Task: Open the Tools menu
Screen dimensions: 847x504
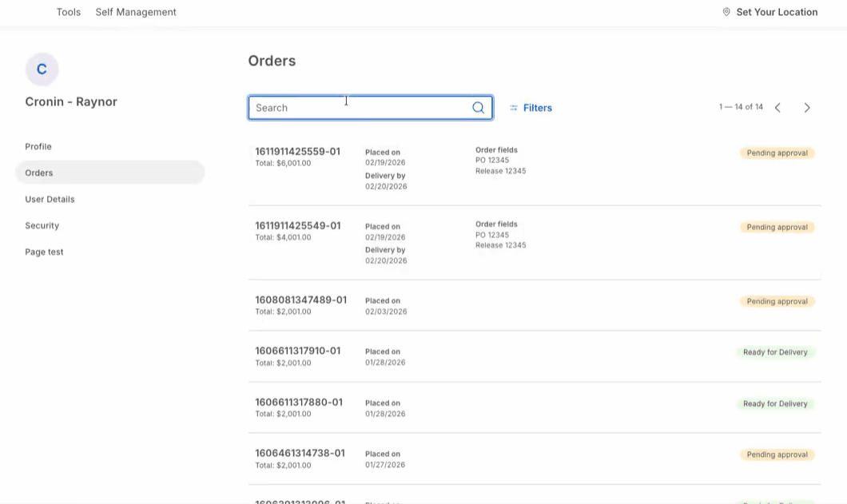Action: point(69,12)
